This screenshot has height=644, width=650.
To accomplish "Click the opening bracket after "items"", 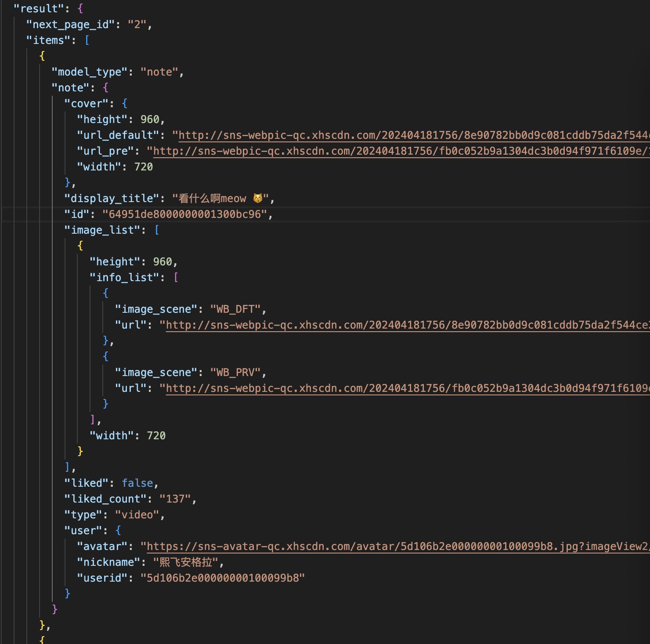I will (x=87, y=40).
